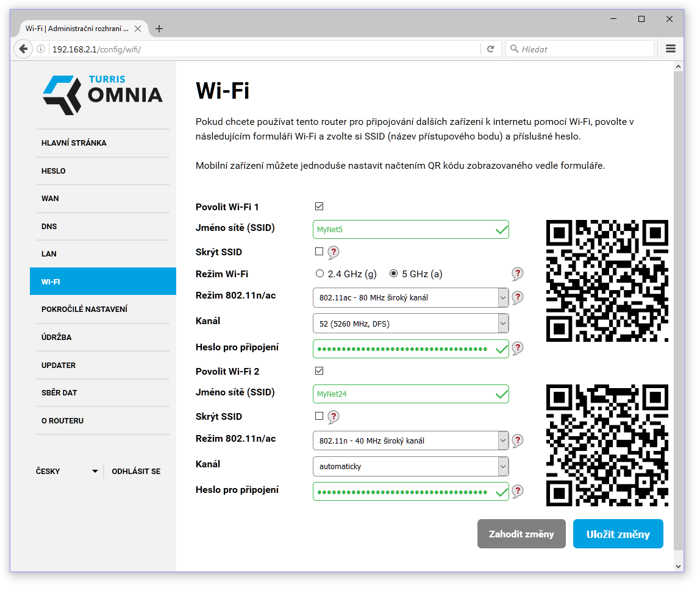Show help for Wi-Fi 1 Režim 802.11n/ac
The height and width of the screenshot is (591, 700).
coord(518,297)
